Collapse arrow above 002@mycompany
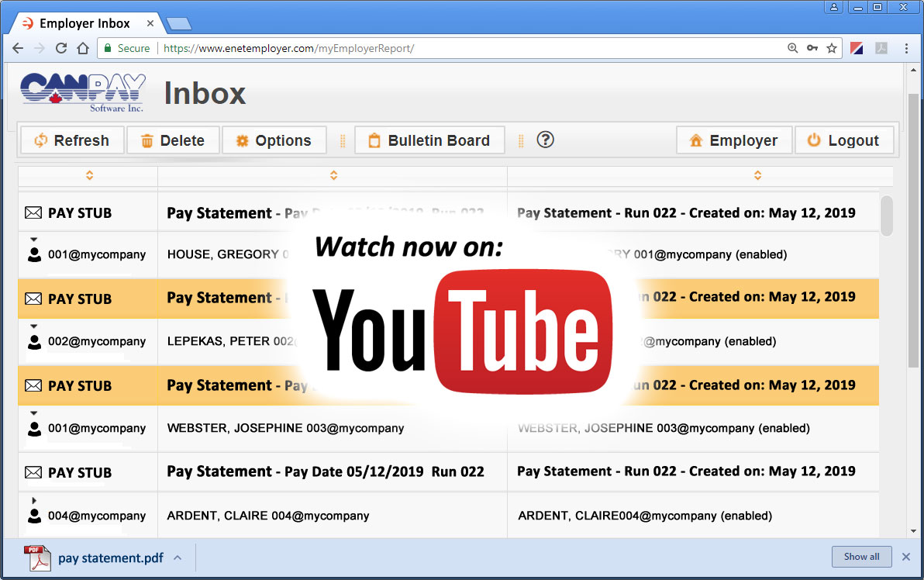924x580 pixels. point(34,326)
